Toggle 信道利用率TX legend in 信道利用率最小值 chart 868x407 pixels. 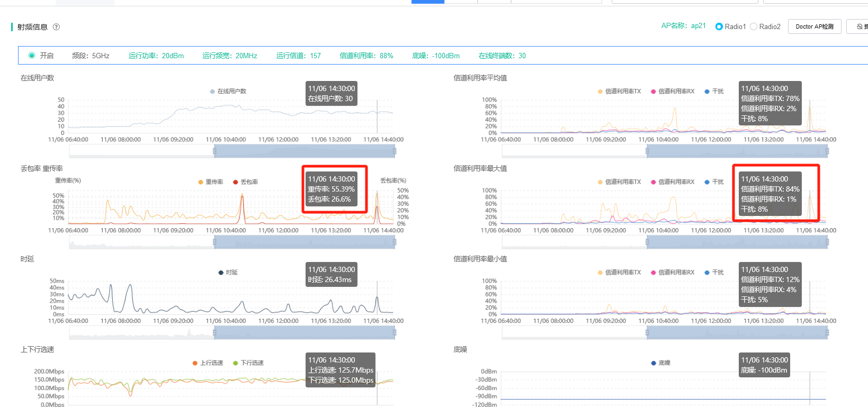point(619,273)
